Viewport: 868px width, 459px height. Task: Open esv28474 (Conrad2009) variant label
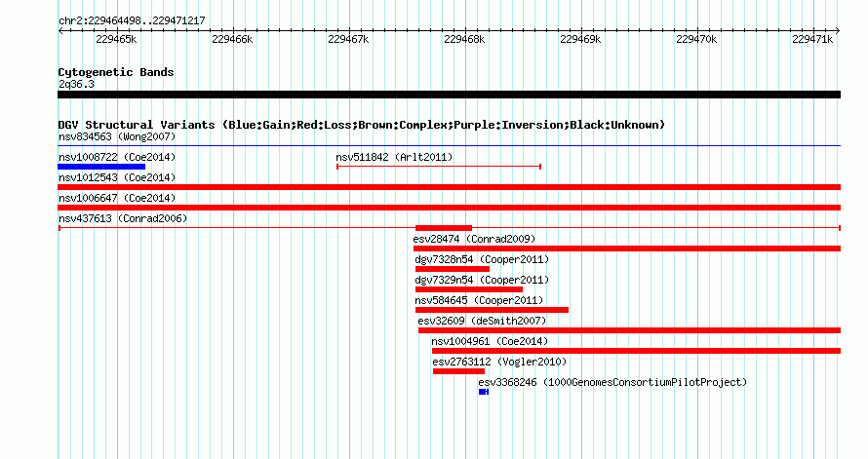click(474, 239)
